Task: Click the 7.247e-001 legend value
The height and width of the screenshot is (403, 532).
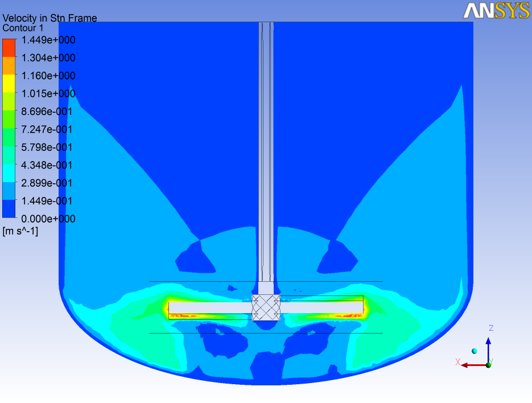Action: click(x=48, y=129)
